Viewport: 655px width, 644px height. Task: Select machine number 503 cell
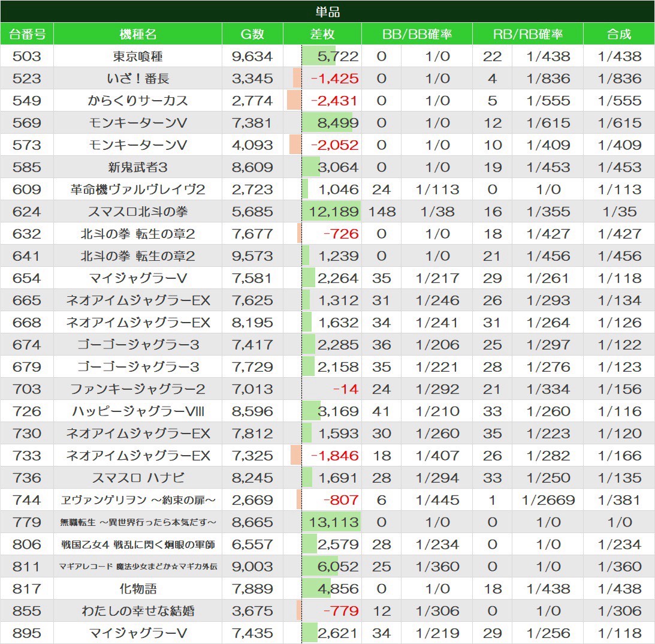coord(27,56)
